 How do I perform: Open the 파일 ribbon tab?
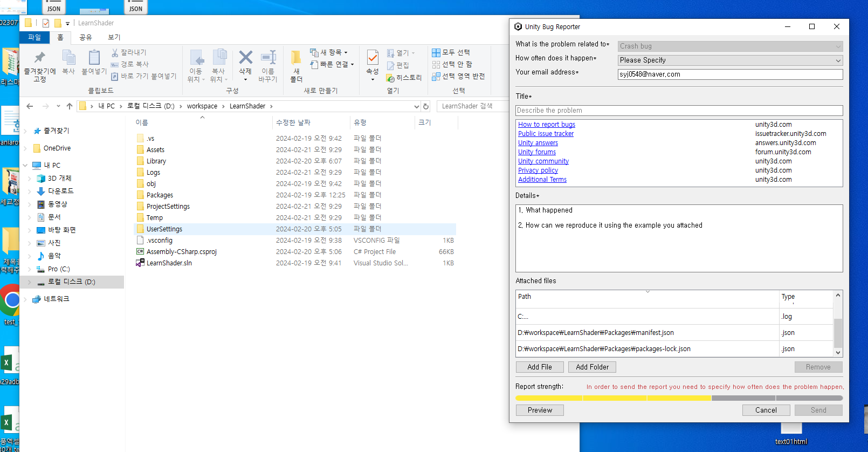point(35,37)
